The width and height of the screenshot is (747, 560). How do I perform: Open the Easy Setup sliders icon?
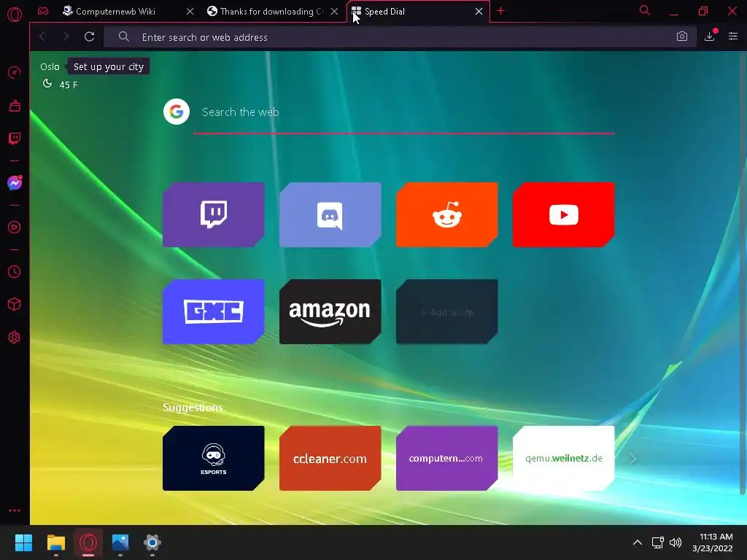[732, 36]
